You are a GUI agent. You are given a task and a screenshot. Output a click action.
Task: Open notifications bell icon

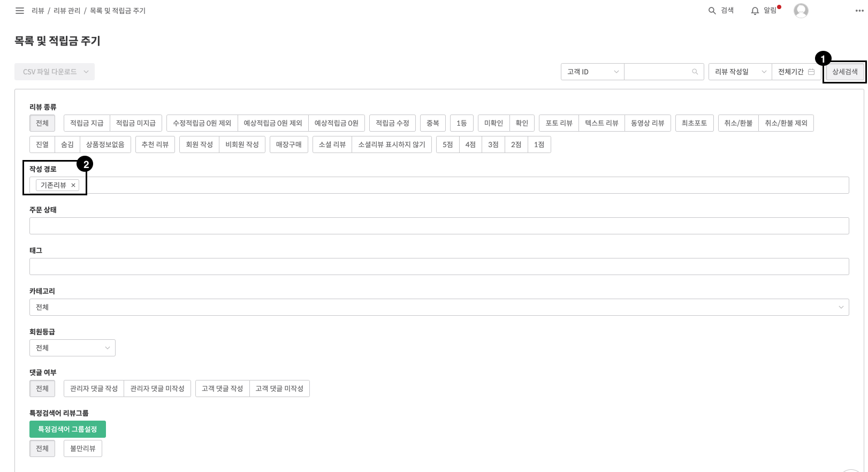click(x=755, y=11)
